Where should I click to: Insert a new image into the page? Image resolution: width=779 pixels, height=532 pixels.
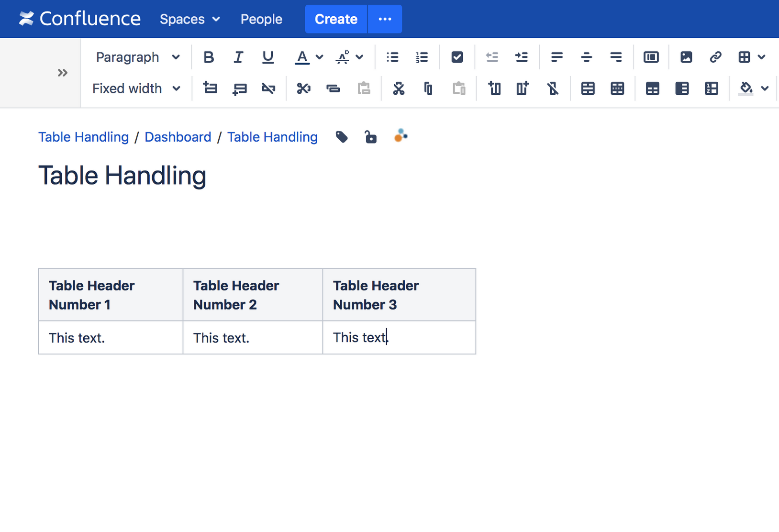(687, 57)
